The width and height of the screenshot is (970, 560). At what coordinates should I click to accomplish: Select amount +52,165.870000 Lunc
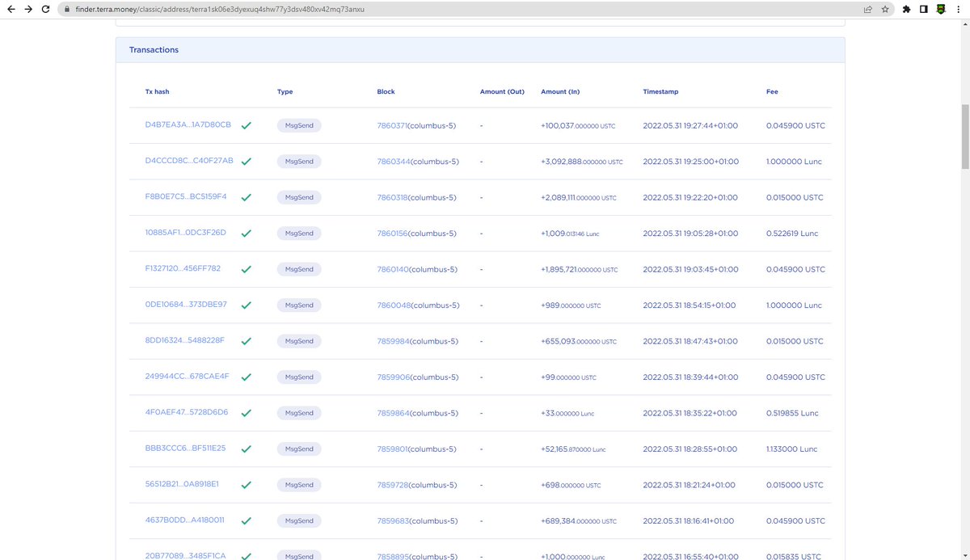pos(574,448)
